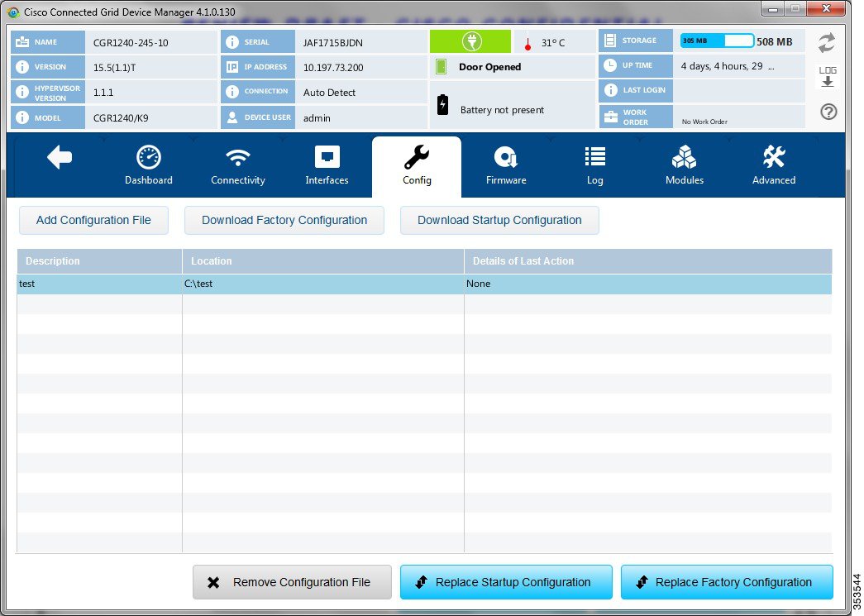The height and width of the screenshot is (616, 864).
Task: Open the Advanced tab
Action: [774, 166]
